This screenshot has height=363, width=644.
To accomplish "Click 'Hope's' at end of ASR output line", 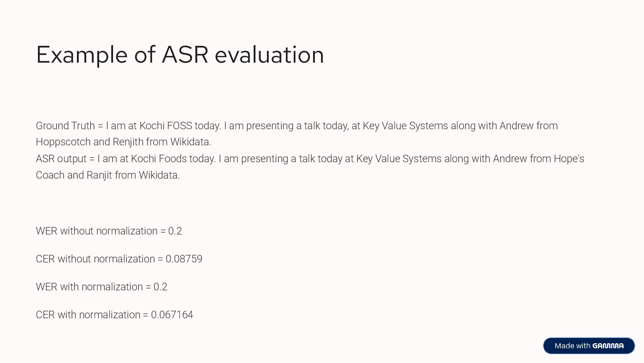I will [x=569, y=159].
